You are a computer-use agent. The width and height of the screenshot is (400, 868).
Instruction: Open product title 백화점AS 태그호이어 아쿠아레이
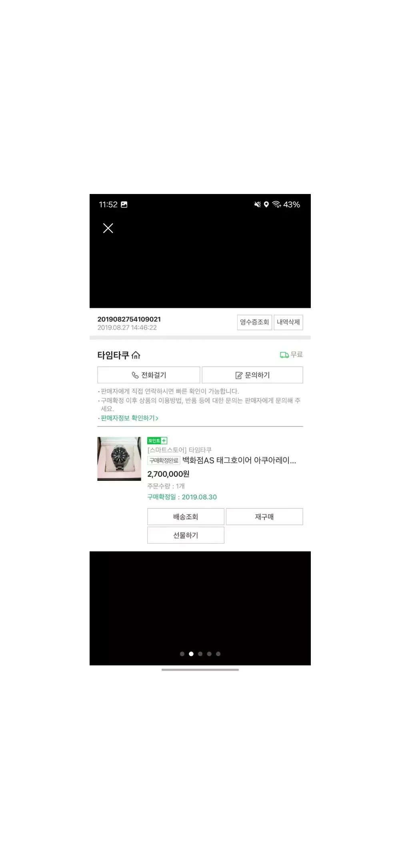pyautogui.click(x=239, y=460)
